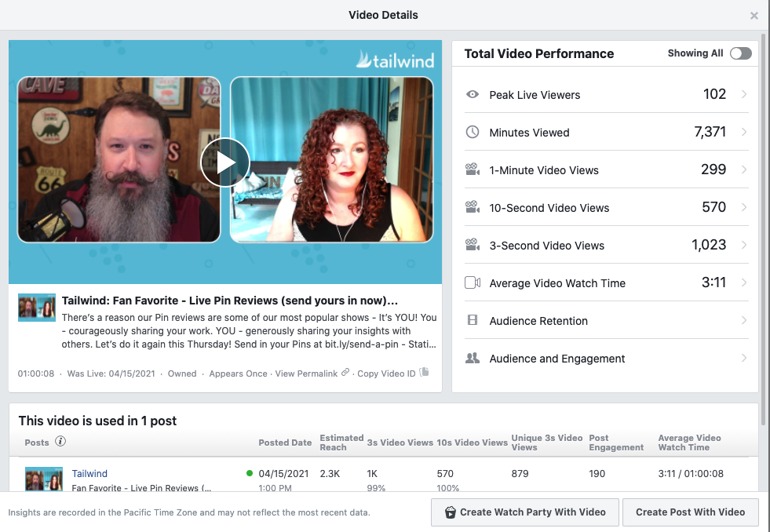Click the Minutes Viewed clock icon
Viewport: 770px width, 532px height.
[x=473, y=132]
